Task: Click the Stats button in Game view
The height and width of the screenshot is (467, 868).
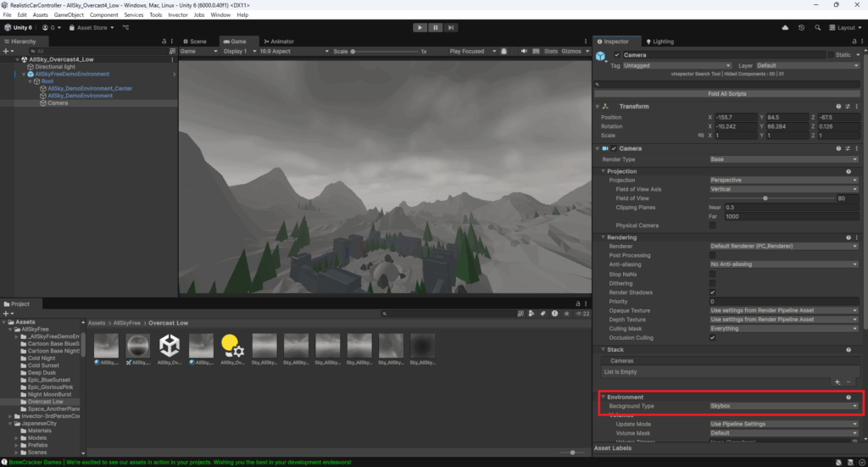Action: pos(551,51)
